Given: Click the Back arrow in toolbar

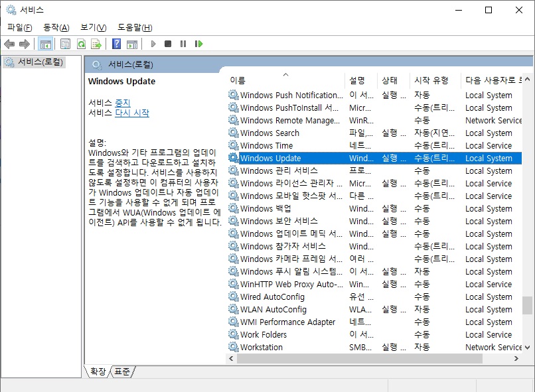Looking at the screenshot, I should tap(9, 44).
